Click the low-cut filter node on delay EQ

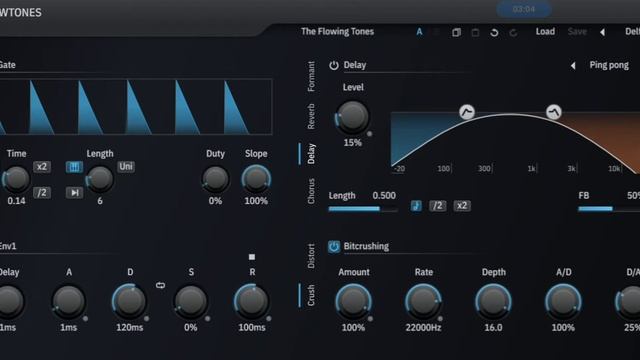tap(467, 111)
